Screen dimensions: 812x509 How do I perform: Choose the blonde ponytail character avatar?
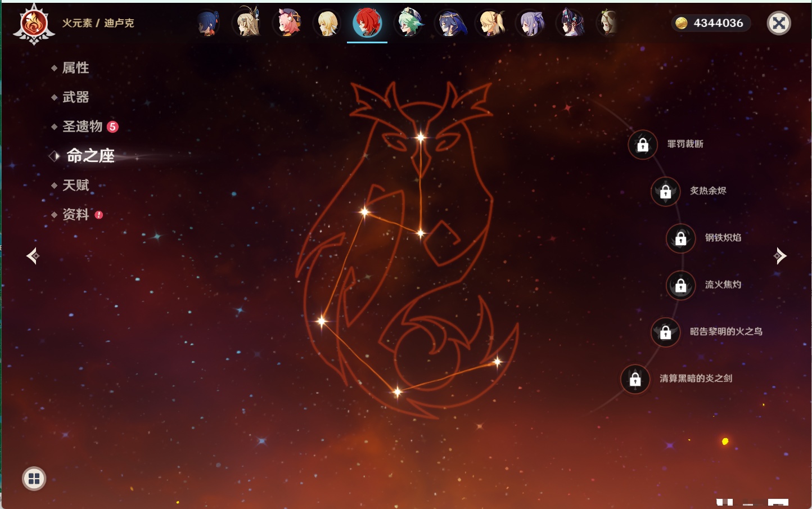(491, 23)
